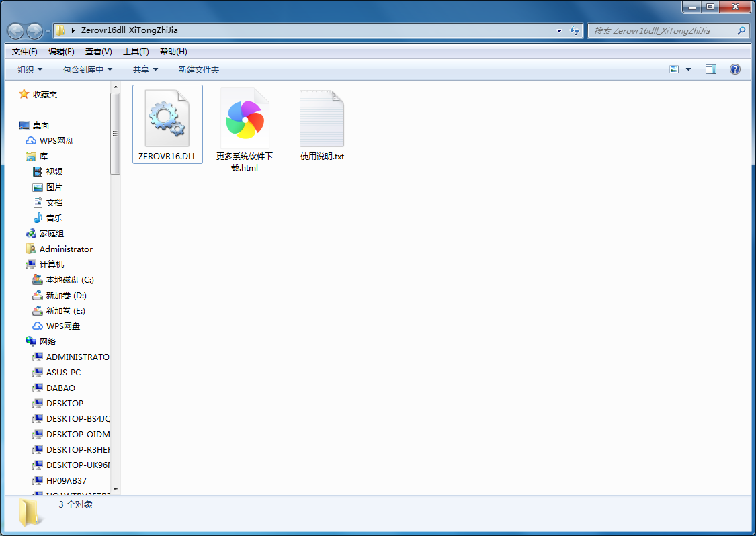Open the 帮助(H) menu
The image size is (756, 536).
pos(173,52)
